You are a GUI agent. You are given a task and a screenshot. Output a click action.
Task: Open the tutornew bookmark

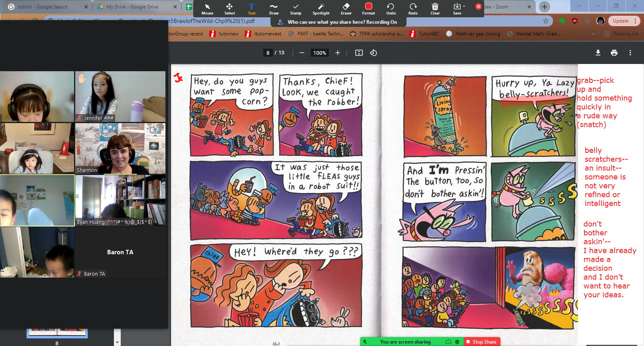pyautogui.click(x=224, y=34)
